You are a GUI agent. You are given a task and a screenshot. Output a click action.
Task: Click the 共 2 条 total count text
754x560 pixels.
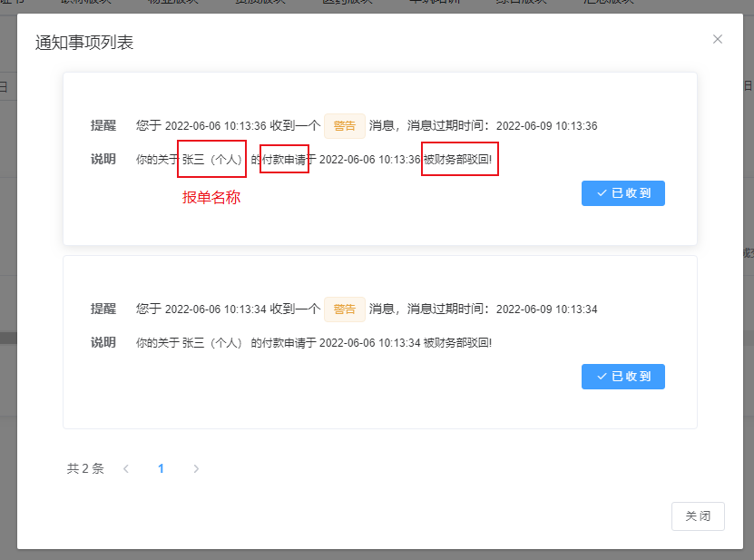(x=85, y=469)
